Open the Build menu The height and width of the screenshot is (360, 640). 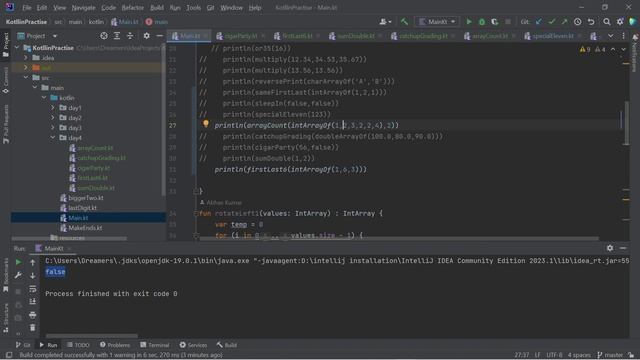pyautogui.click(x=157, y=7)
